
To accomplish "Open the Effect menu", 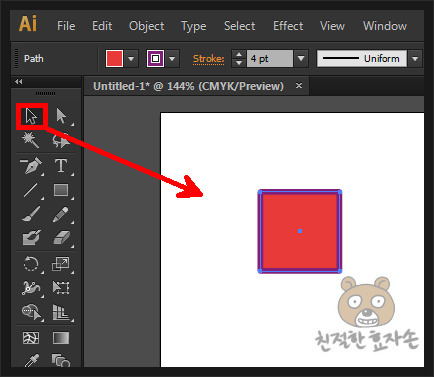I will tap(288, 26).
